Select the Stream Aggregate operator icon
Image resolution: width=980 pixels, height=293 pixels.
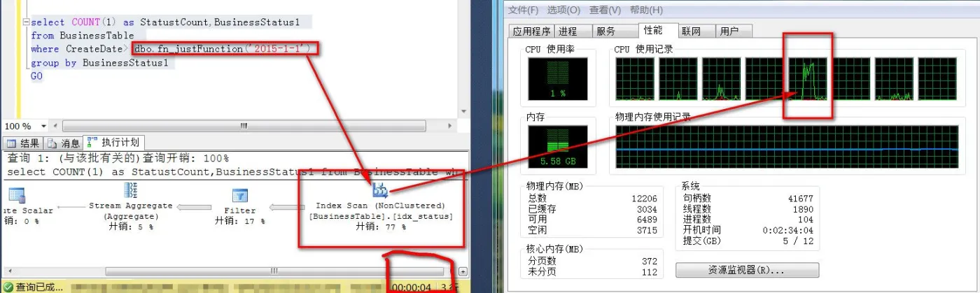(x=130, y=190)
